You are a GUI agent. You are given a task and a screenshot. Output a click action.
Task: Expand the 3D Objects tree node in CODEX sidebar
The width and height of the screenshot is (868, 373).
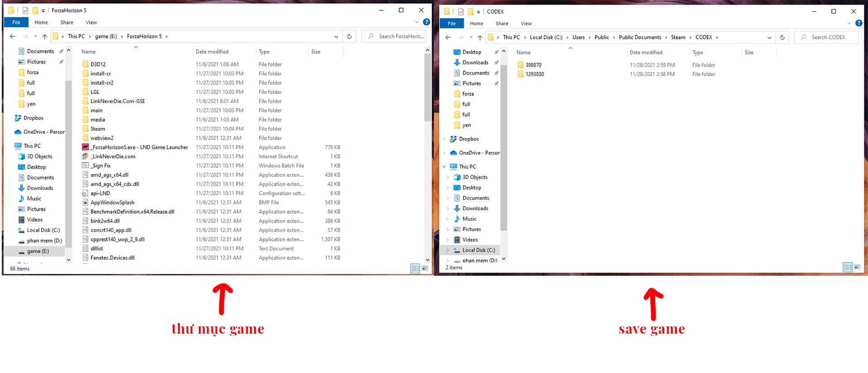tap(448, 177)
